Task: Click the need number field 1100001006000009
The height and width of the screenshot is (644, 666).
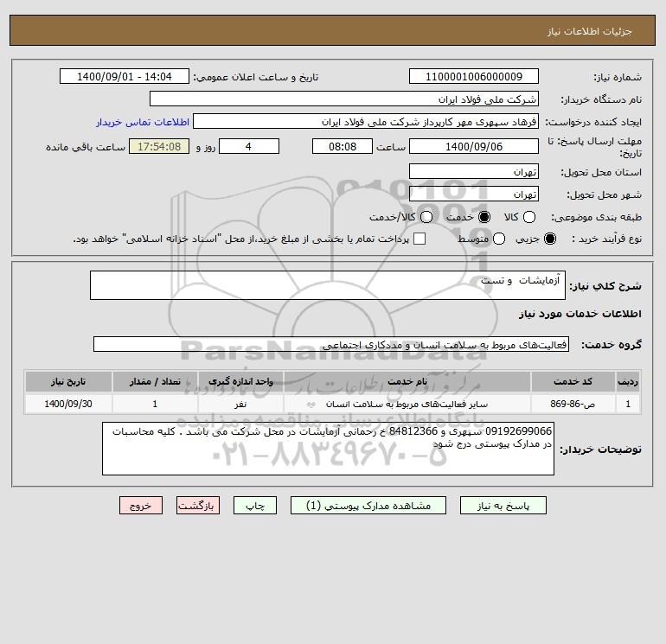Action: (x=474, y=76)
